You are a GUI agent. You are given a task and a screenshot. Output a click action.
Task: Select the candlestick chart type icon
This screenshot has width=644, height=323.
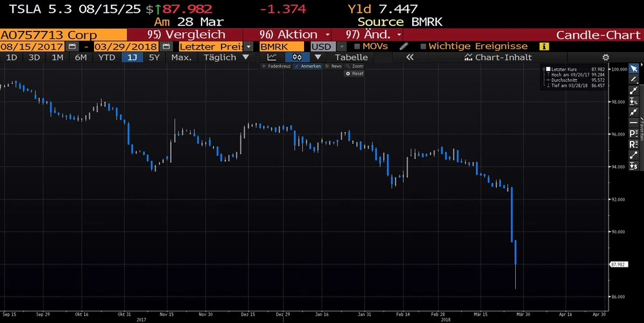point(297,57)
